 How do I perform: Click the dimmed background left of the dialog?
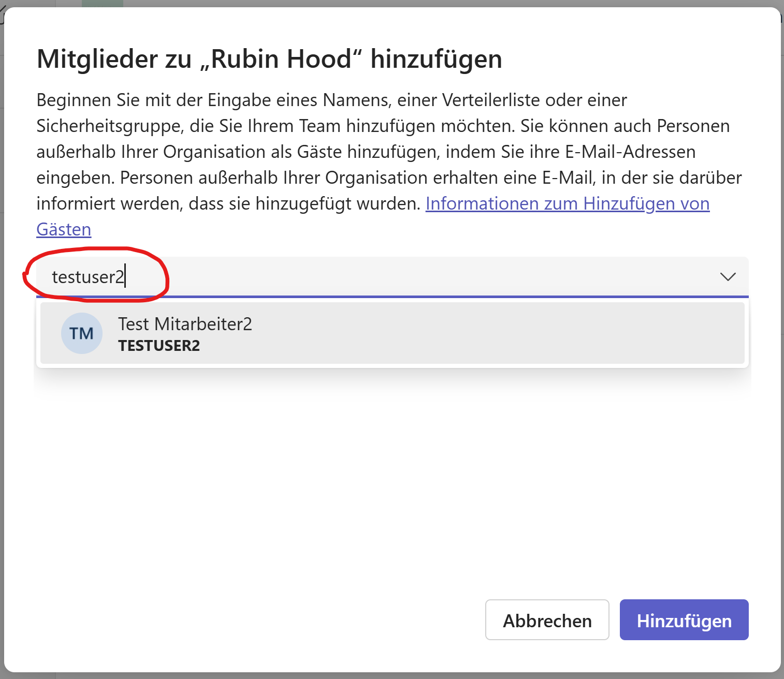click(2, 362)
